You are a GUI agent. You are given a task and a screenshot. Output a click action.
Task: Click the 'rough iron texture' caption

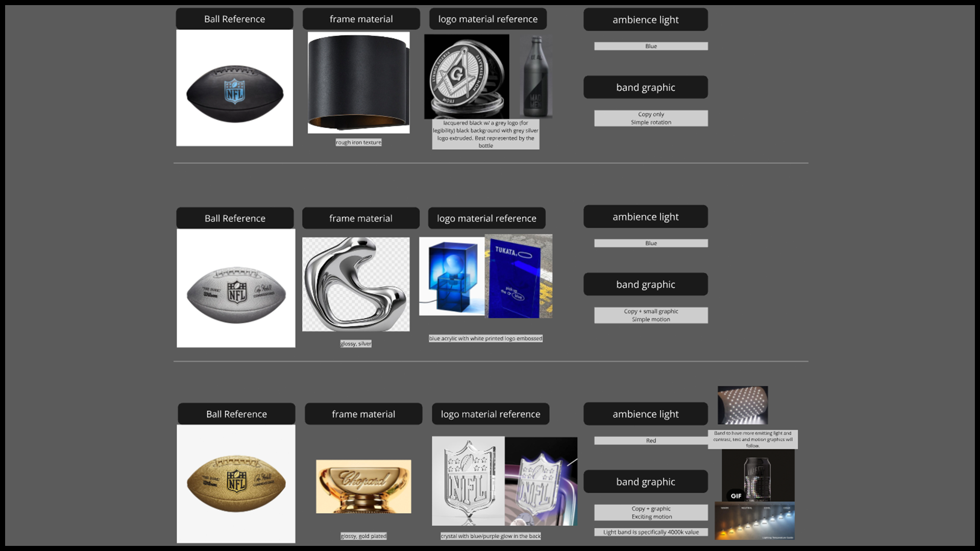(358, 142)
